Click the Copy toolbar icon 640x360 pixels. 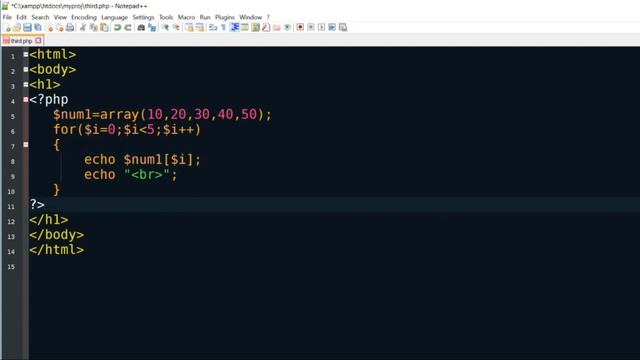pyautogui.click(x=93, y=27)
